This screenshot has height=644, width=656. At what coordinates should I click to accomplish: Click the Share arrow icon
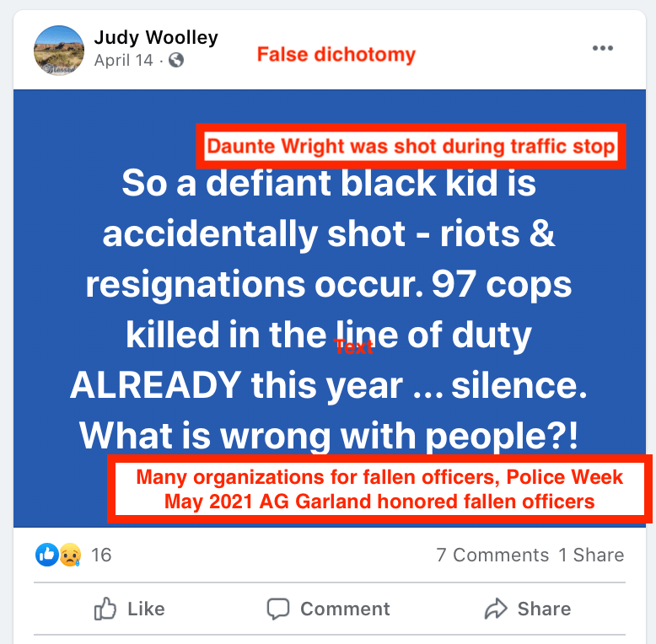[x=496, y=609]
